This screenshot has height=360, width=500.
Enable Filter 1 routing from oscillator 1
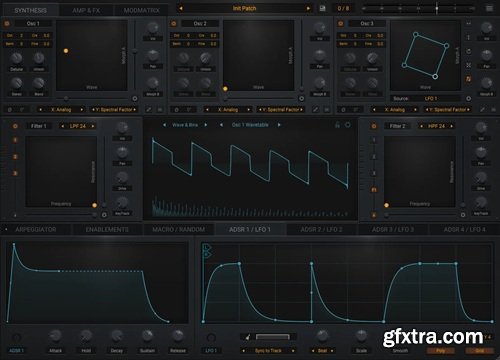(x=15, y=140)
